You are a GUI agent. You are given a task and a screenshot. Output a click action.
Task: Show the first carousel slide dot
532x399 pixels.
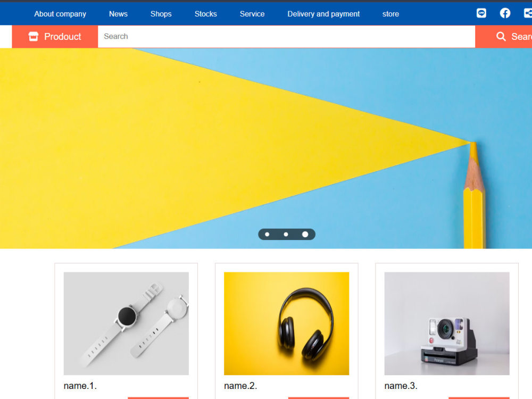point(267,235)
